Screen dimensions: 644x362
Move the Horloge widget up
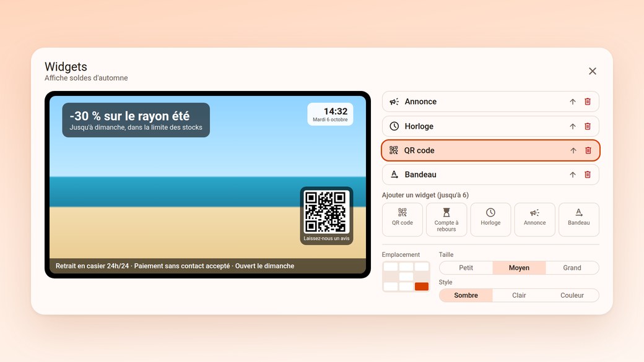(x=573, y=126)
